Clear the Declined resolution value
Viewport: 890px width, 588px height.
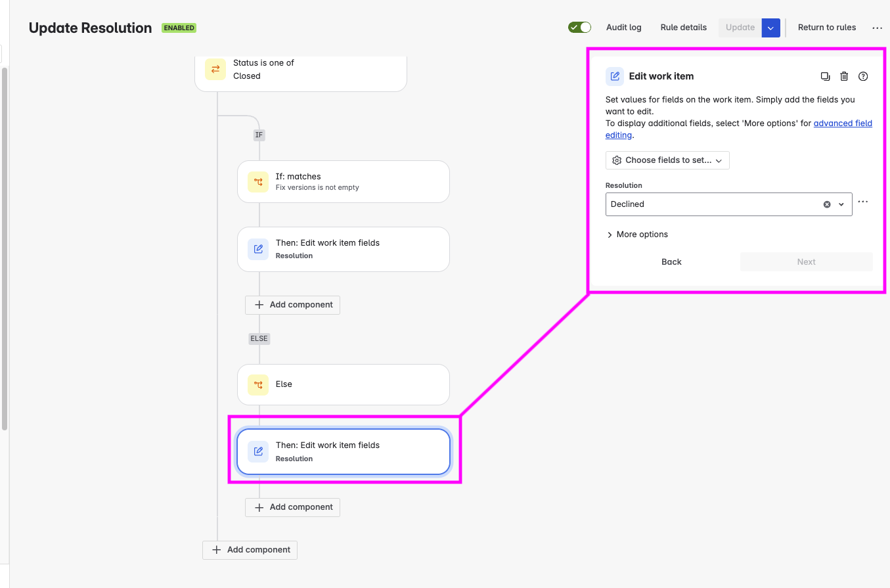pos(826,204)
